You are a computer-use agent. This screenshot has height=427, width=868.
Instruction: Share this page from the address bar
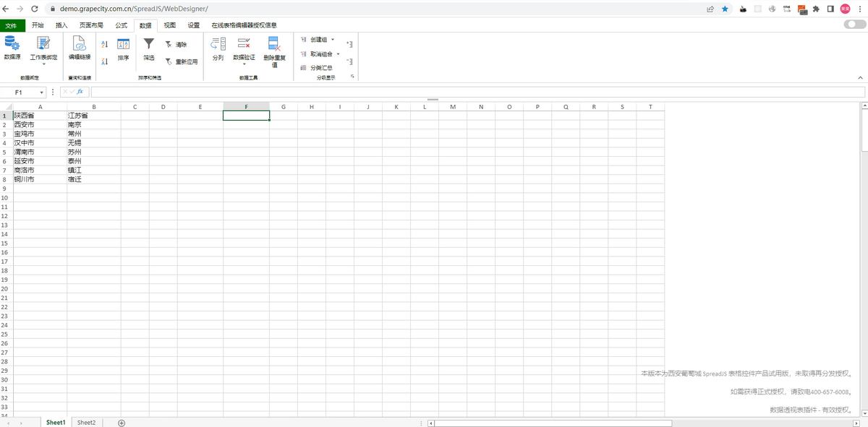click(710, 9)
